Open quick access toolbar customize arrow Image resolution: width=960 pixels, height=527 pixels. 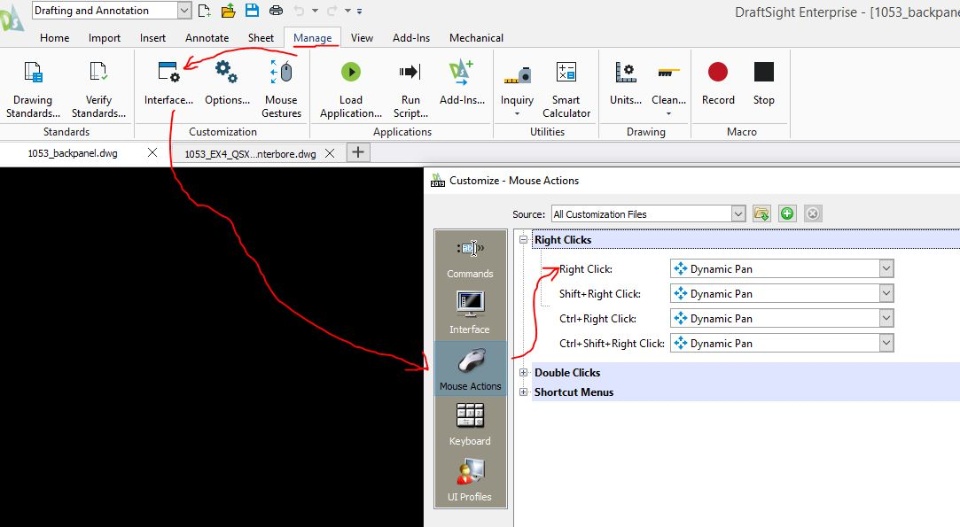pyautogui.click(x=359, y=10)
